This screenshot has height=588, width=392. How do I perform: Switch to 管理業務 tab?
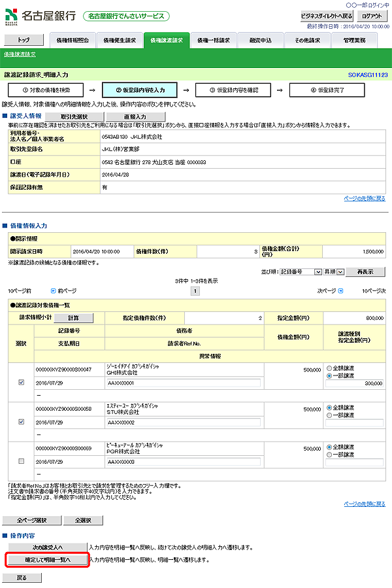coord(354,41)
